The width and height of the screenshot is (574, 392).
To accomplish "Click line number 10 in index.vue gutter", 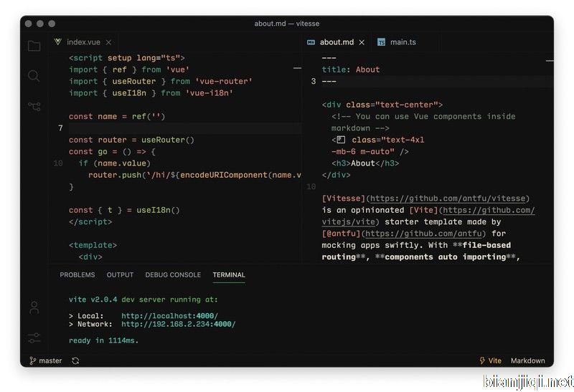I will click(x=58, y=163).
